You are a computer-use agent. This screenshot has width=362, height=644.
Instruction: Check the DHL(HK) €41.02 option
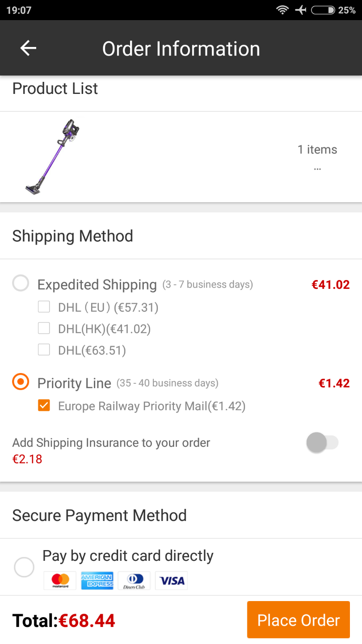click(x=44, y=329)
